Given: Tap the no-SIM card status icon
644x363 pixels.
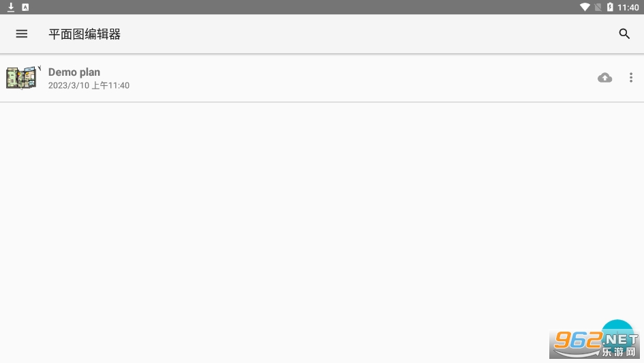Looking at the screenshot, I should coord(598,7).
